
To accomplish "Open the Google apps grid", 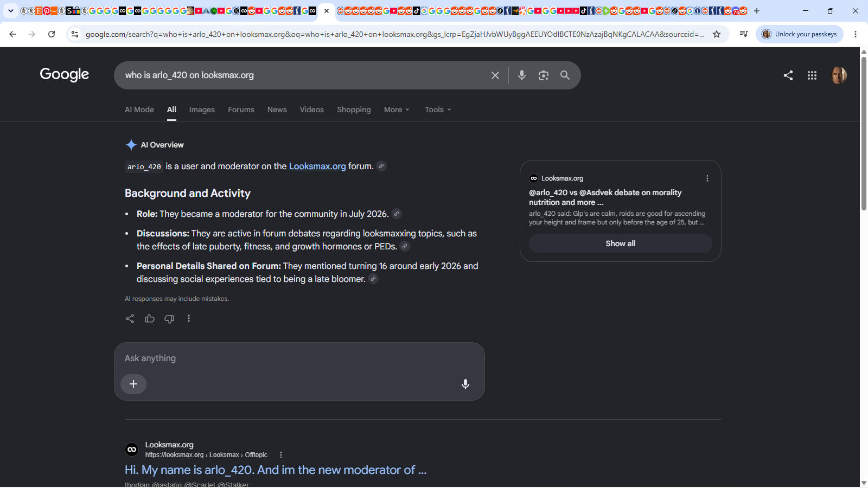I will click(812, 75).
